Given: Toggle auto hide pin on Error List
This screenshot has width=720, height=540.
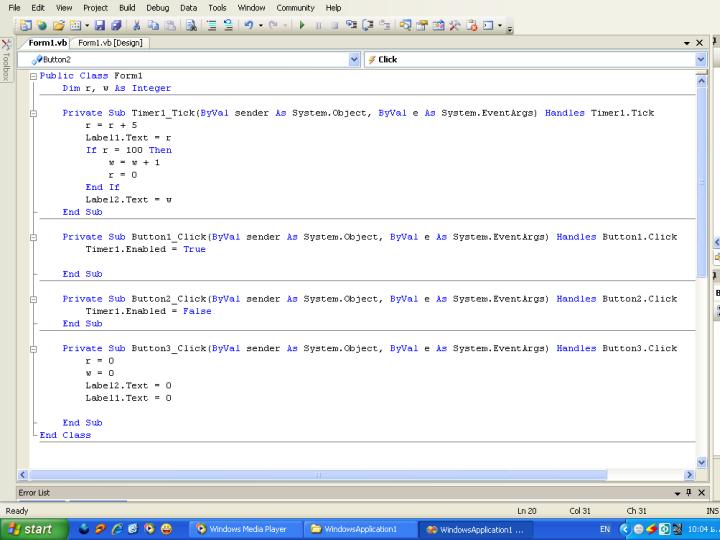Looking at the screenshot, I should [689, 492].
